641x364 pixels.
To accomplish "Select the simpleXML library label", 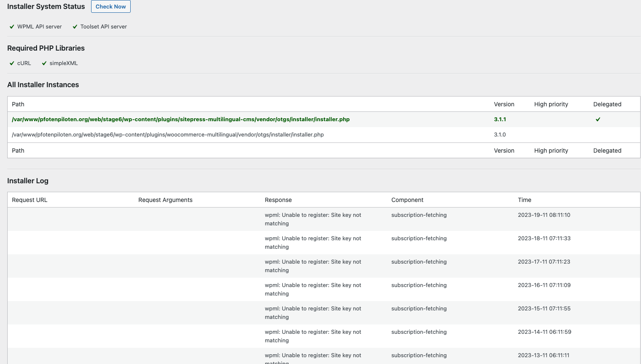I will [64, 63].
